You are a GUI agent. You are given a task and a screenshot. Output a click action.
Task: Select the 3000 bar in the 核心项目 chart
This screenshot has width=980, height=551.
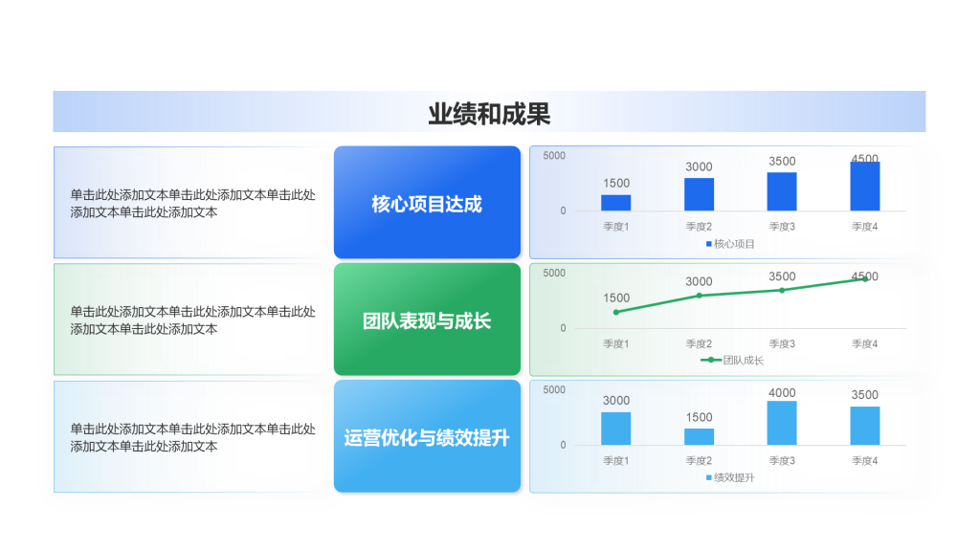(x=699, y=194)
